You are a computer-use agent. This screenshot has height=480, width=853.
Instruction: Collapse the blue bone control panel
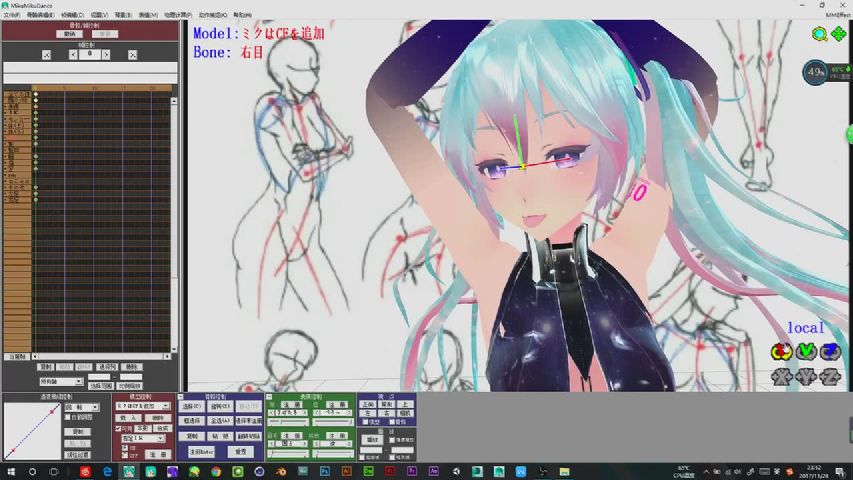tap(181, 397)
